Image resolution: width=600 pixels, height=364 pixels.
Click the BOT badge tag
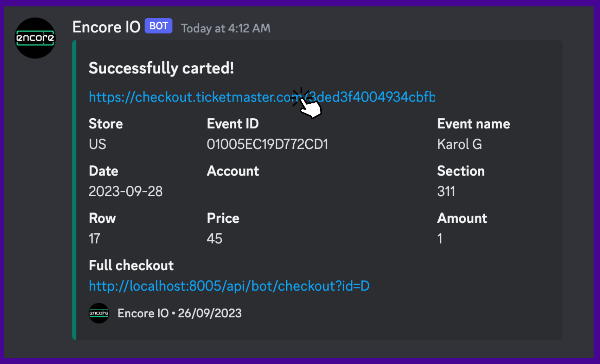pyautogui.click(x=159, y=26)
